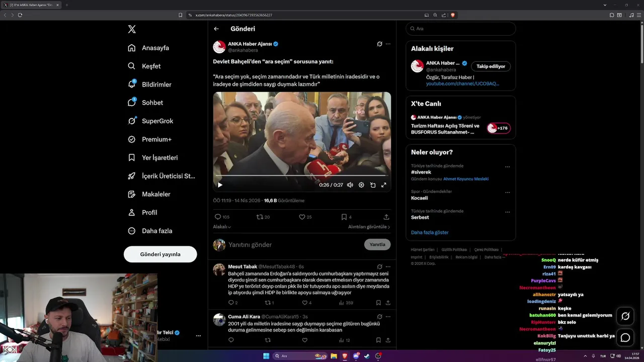
Task: Open İçerik Üreticisi studio
Action: click(162, 176)
